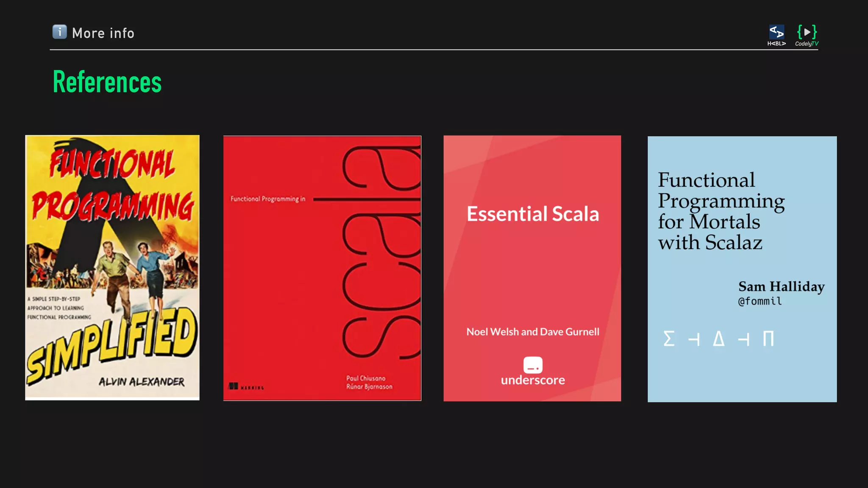Click the Habla logo icon

(x=776, y=32)
